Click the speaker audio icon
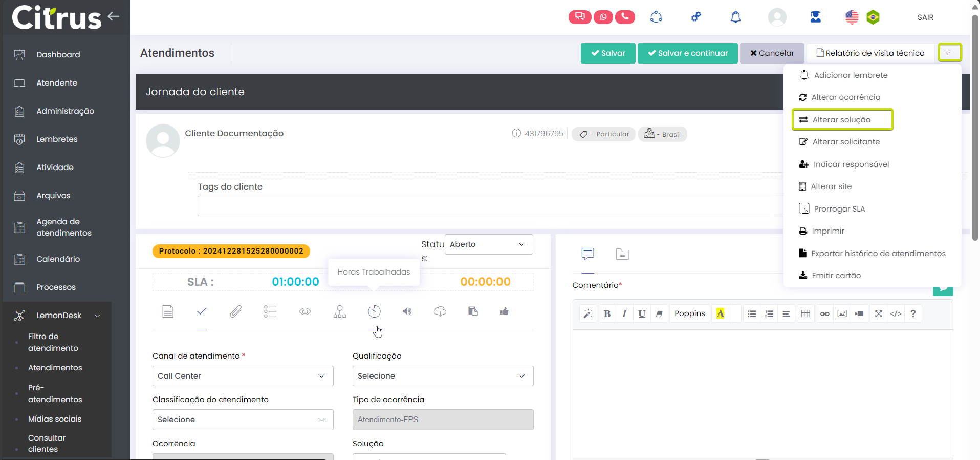The width and height of the screenshot is (980, 460). pos(407,311)
